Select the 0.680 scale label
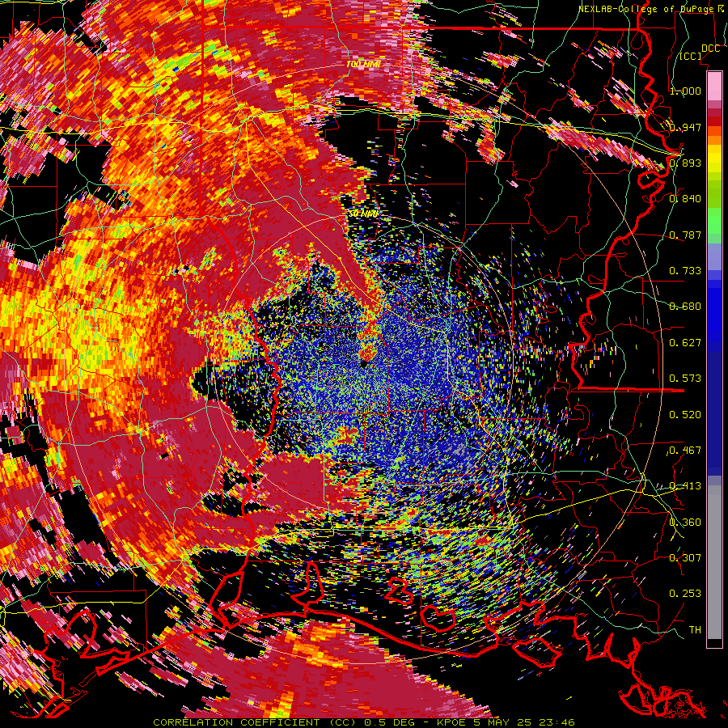The image size is (728, 728). click(x=685, y=307)
